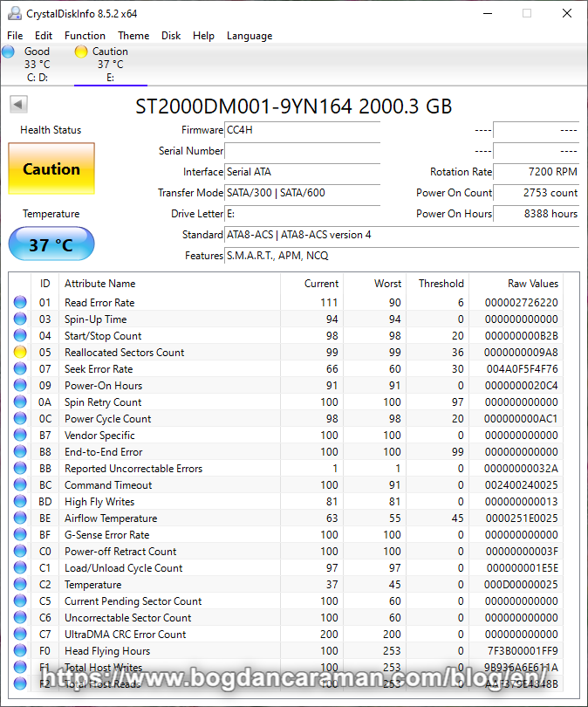This screenshot has width=588, height=707.
Task: Open the File menu
Action: (15, 36)
